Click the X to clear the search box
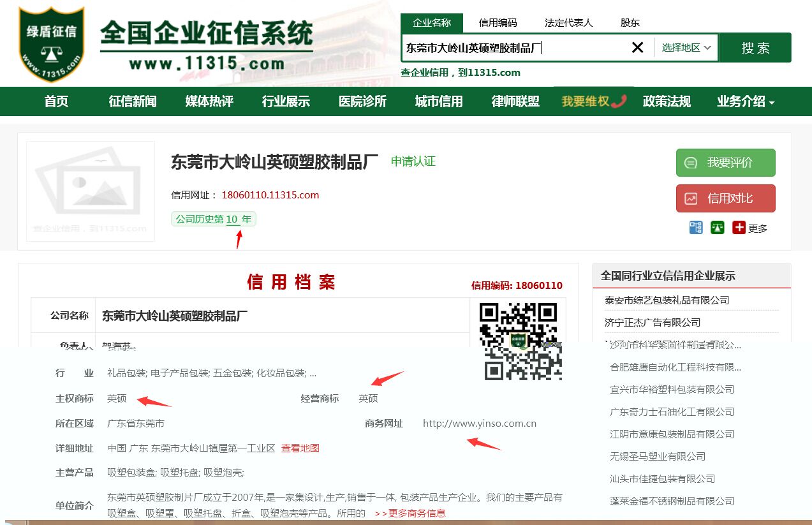This screenshot has height=525, width=812. [x=637, y=47]
